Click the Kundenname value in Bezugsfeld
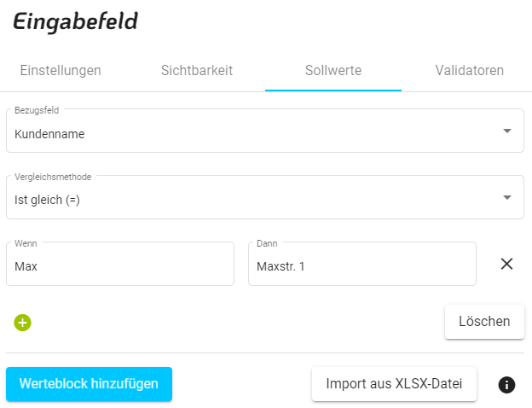Image resolution: width=532 pixels, height=408 pixels. 49,134
